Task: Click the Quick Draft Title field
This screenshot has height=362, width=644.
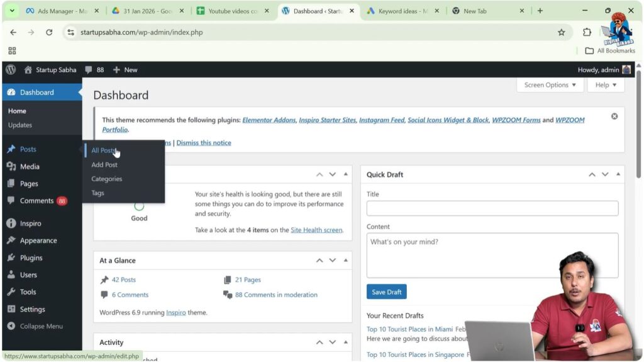Action: pyautogui.click(x=492, y=208)
